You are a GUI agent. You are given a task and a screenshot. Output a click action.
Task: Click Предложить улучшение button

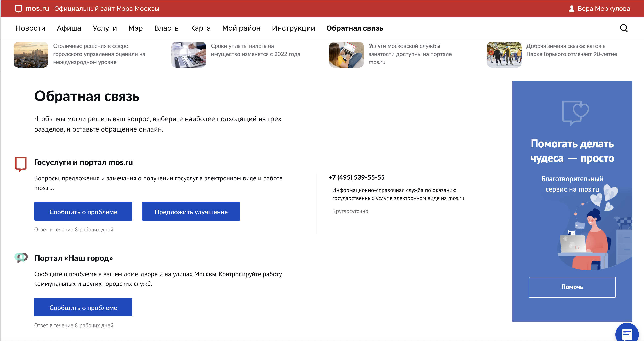pyautogui.click(x=191, y=212)
